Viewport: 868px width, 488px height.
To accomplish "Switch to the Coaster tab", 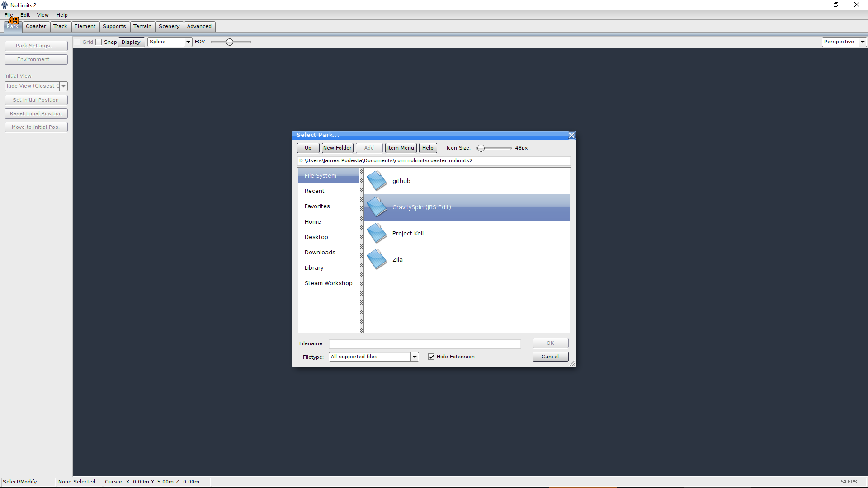I will coord(36,26).
